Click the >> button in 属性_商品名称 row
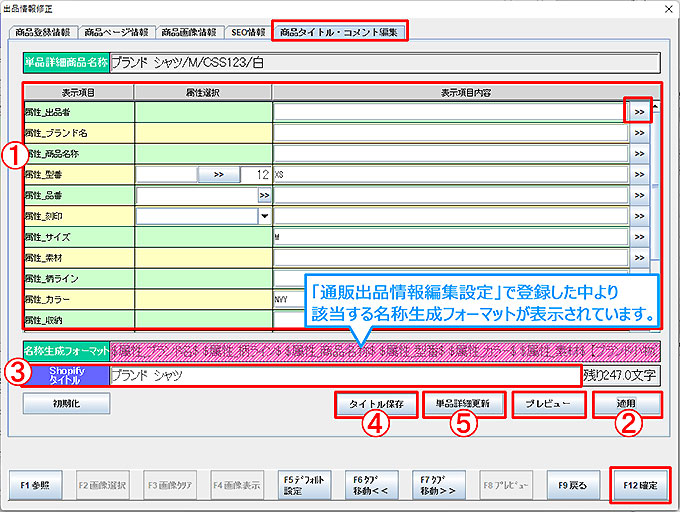680x512 pixels. (639, 154)
